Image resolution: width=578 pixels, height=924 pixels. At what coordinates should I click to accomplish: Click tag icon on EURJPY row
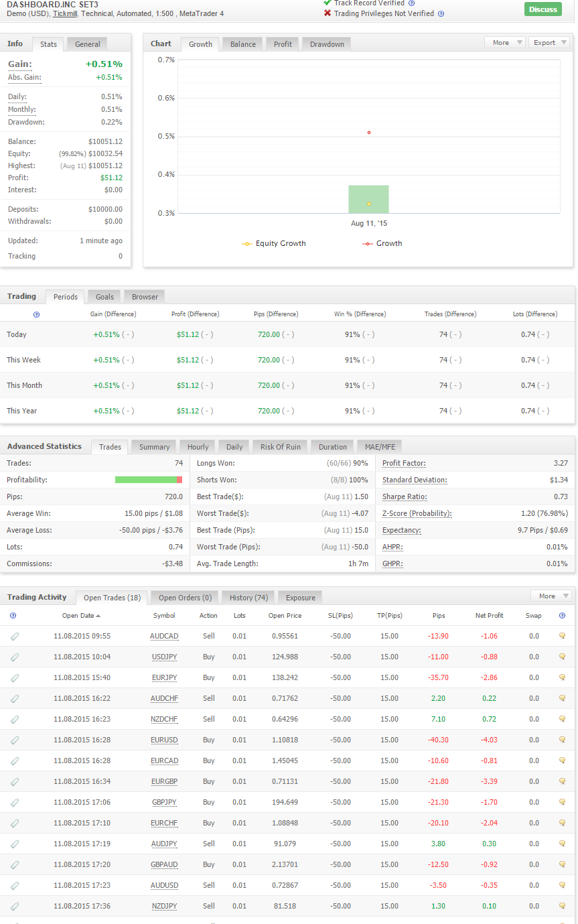(15, 678)
